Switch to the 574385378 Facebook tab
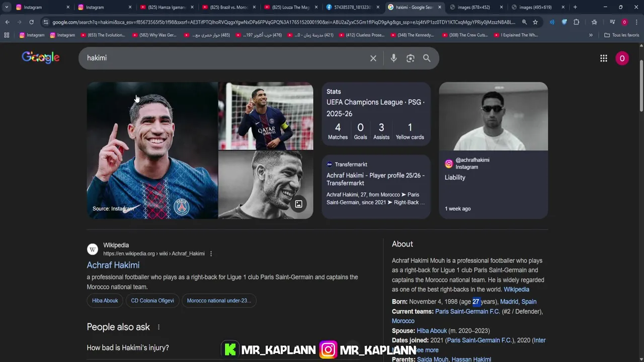This screenshot has height=362, width=644. 352,7
